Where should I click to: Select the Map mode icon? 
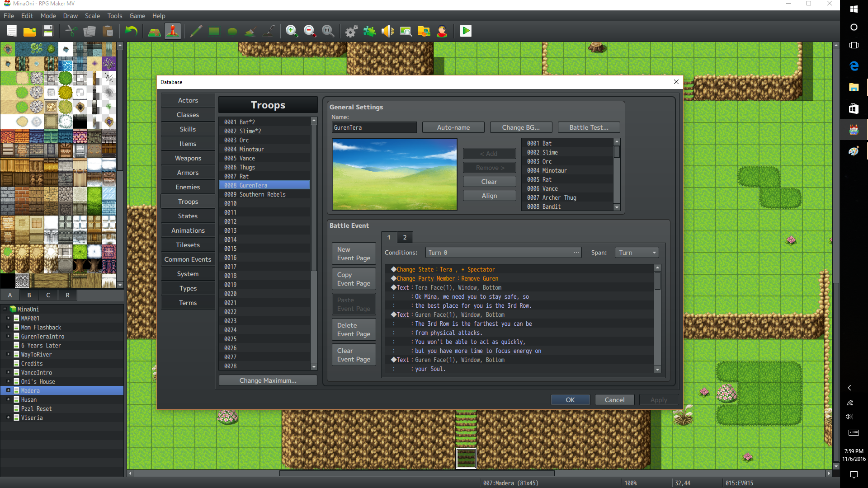[154, 31]
